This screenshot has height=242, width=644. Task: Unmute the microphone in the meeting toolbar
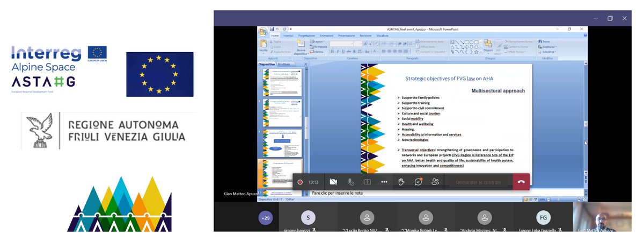(350, 182)
